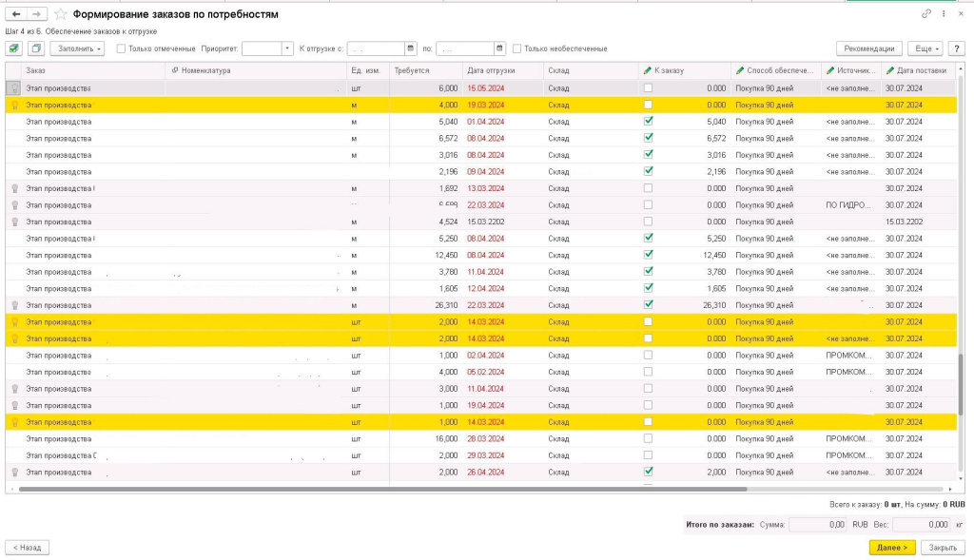Check the order checkbox in 16,000 row
The image size is (974, 560).
pos(648,438)
